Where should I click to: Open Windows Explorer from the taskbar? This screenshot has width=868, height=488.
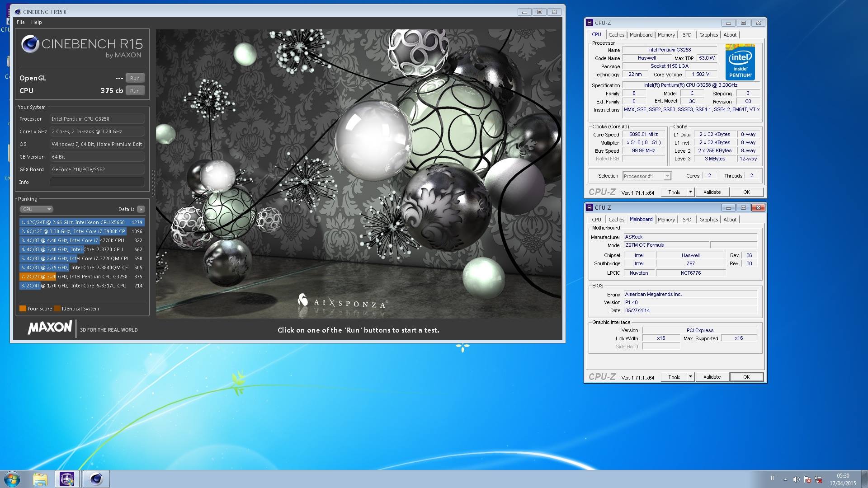point(40,479)
